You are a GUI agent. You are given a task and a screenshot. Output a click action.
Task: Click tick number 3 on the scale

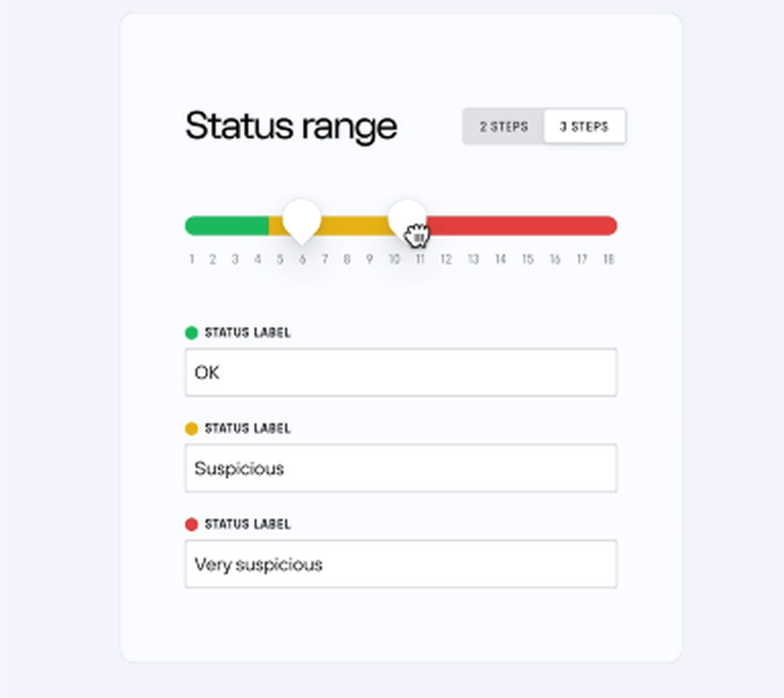click(x=234, y=260)
